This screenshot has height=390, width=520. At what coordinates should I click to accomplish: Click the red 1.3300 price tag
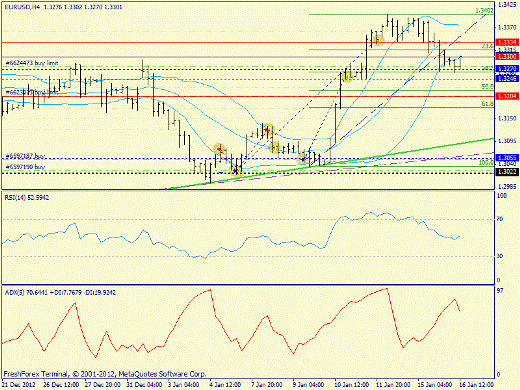coord(507,56)
